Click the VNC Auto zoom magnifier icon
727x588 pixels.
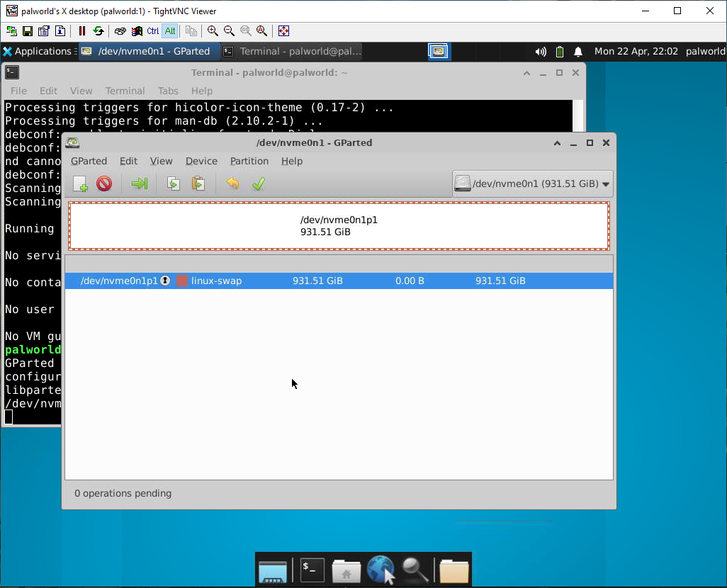click(262, 31)
